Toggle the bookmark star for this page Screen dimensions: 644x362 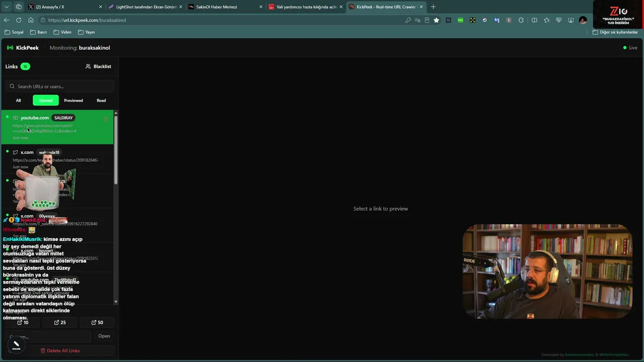coord(436,20)
